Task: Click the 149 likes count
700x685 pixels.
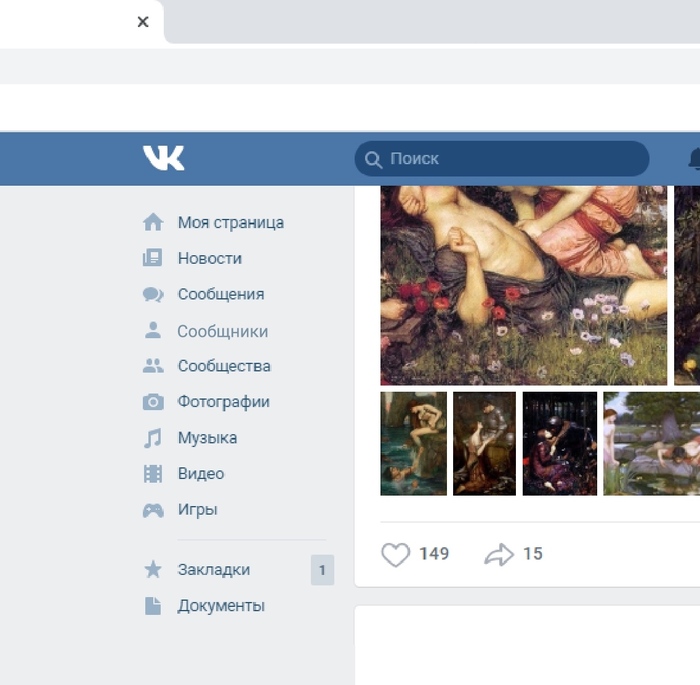Action: tap(434, 554)
